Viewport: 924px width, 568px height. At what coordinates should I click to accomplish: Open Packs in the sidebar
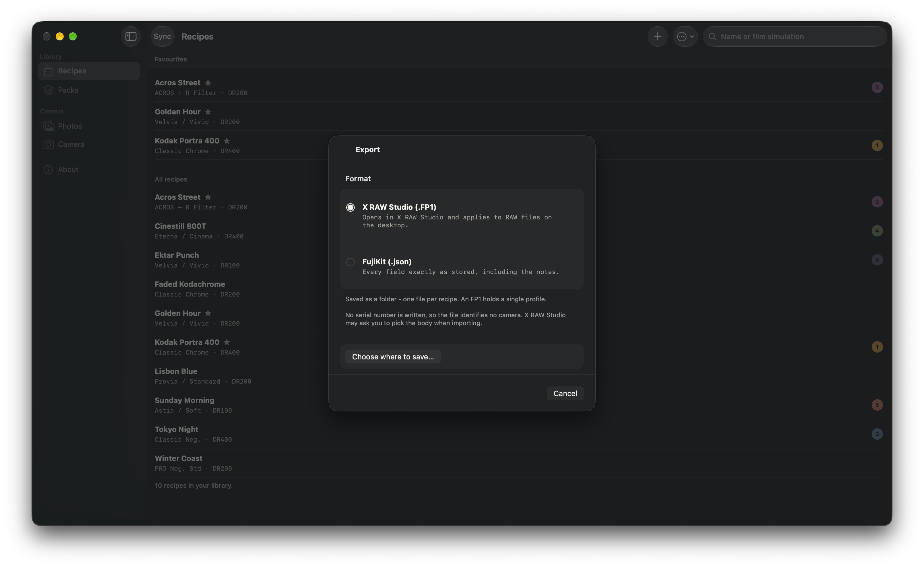88,90
